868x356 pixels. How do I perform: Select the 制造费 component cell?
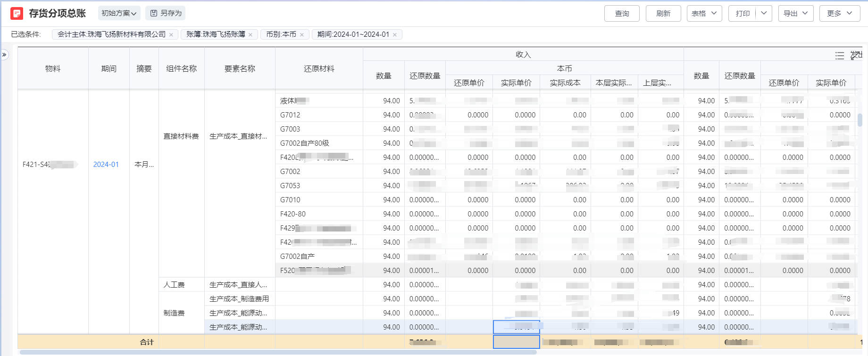pos(181,313)
